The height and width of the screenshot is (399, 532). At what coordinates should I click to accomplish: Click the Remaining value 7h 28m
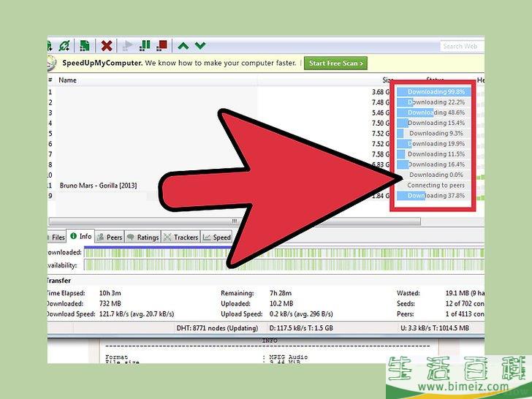pyautogui.click(x=281, y=293)
